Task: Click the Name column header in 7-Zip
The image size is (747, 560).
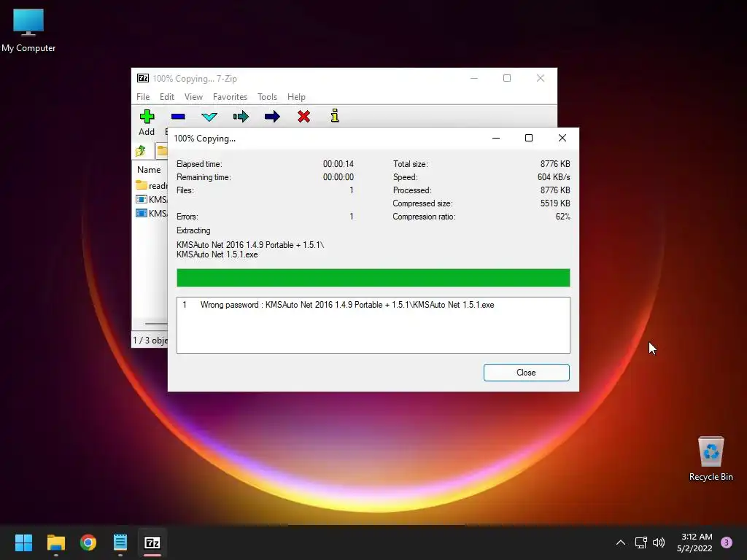Action: pyautogui.click(x=149, y=169)
